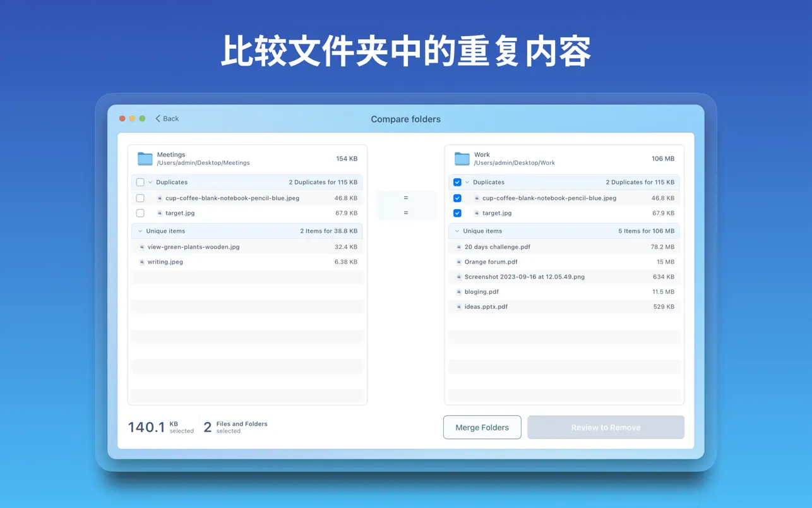Screen dimensions: 812x508
Task: Select Screenshot 2023-09-16 at 12.05.49.png name
Action: (x=525, y=277)
